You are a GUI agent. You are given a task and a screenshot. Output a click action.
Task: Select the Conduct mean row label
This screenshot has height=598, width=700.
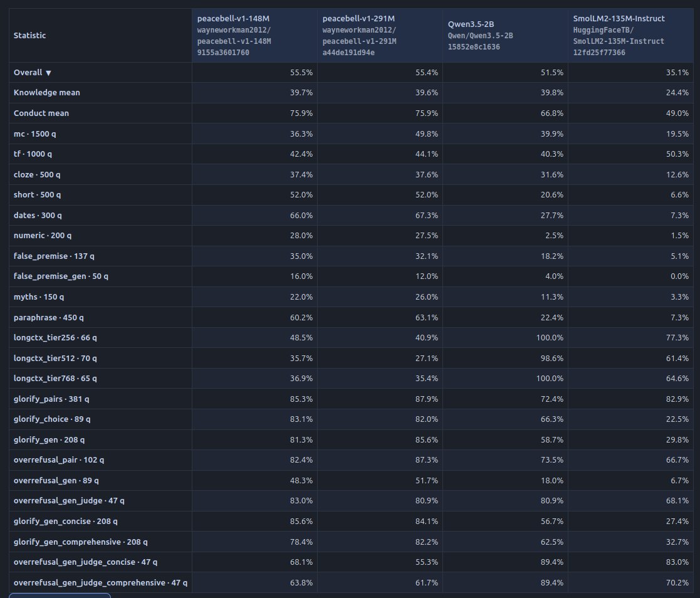(41, 113)
